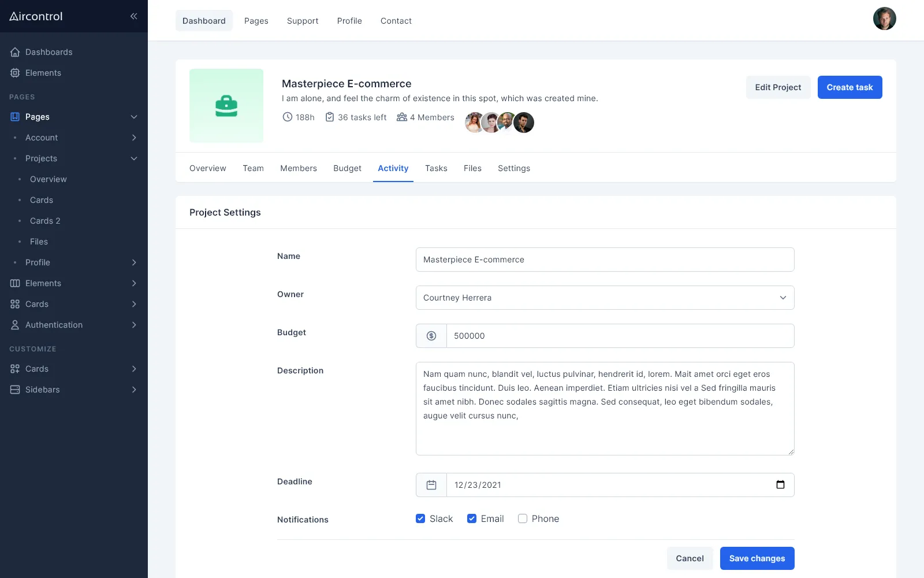This screenshot has width=924, height=578.
Task: Click the project Name input field
Action: [605, 260]
